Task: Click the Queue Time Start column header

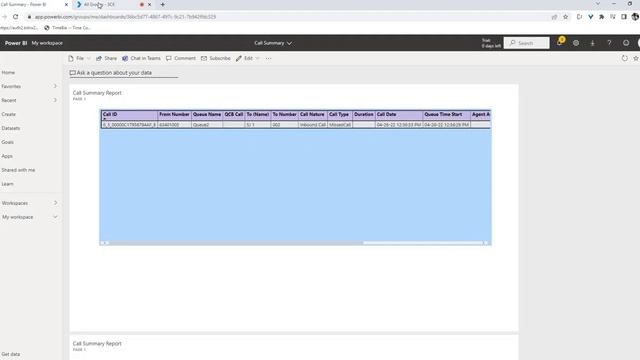Action: (x=446, y=115)
